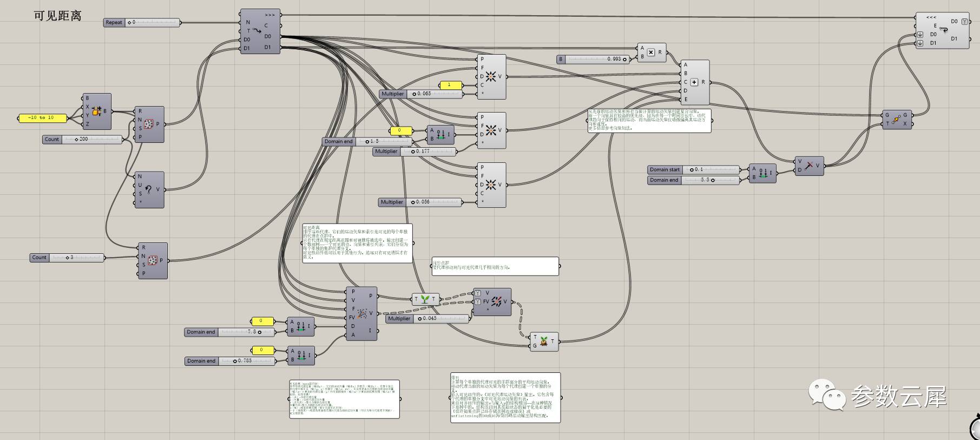
Task: Click the graft arrow icon on Loop End D0 input
Action: click(x=920, y=35)
